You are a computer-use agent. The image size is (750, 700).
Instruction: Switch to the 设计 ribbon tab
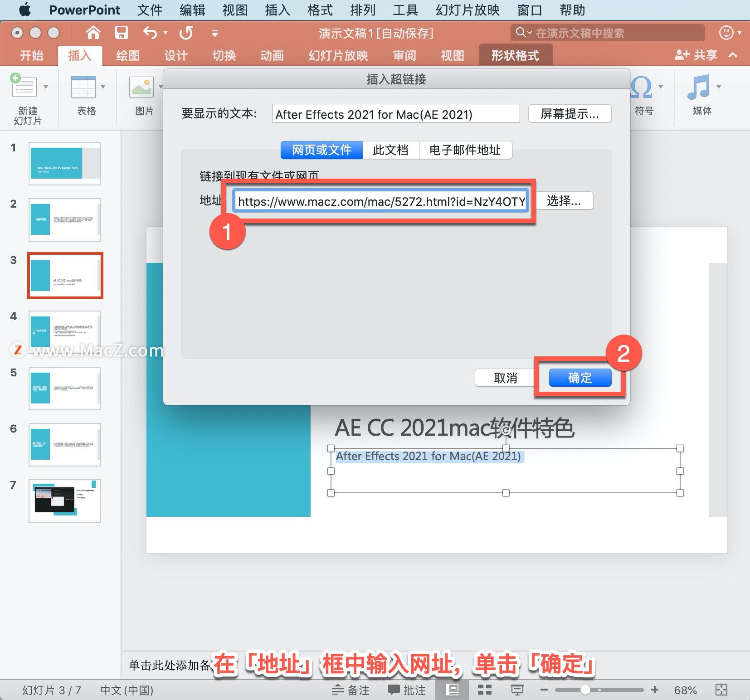click(x=176, y=56)
